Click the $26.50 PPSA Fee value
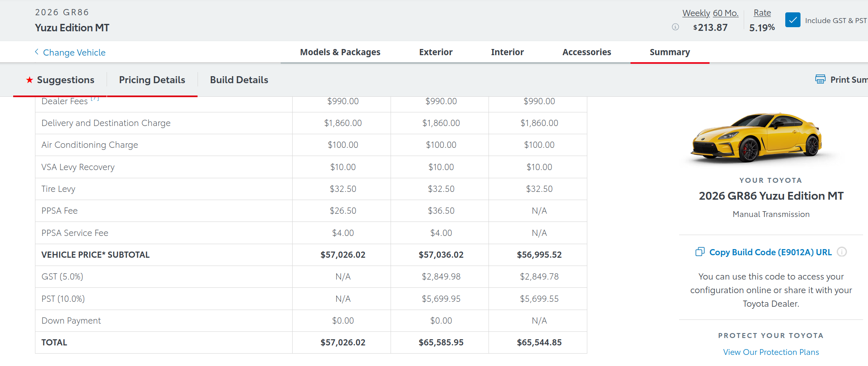 pyautogui.click(x=343, y=211)
